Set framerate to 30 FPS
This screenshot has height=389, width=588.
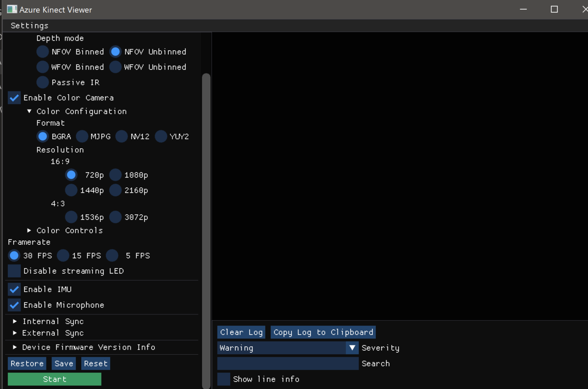[x=14, y=256]
